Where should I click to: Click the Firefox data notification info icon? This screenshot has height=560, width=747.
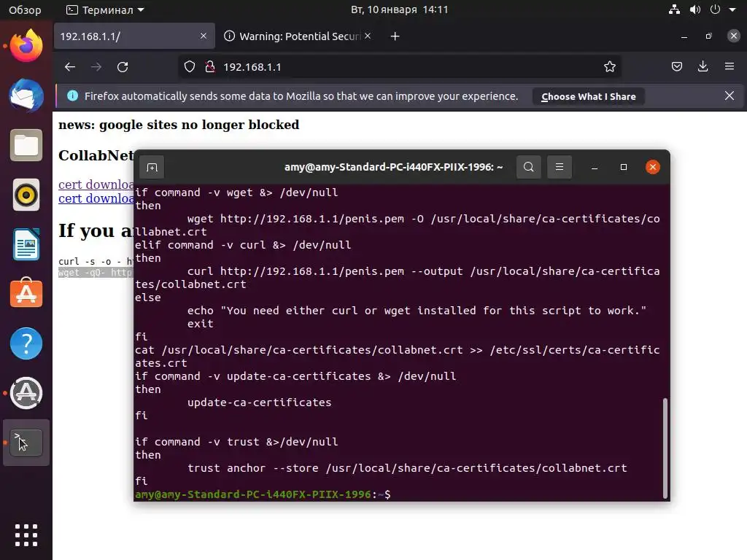click(x=72, y=96)
